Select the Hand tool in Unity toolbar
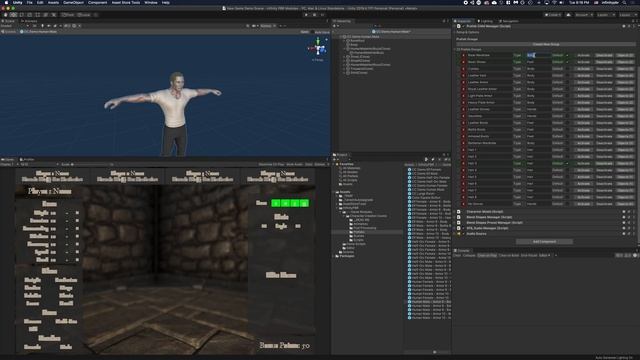640x360 pixels. click(x=6, y=15)
